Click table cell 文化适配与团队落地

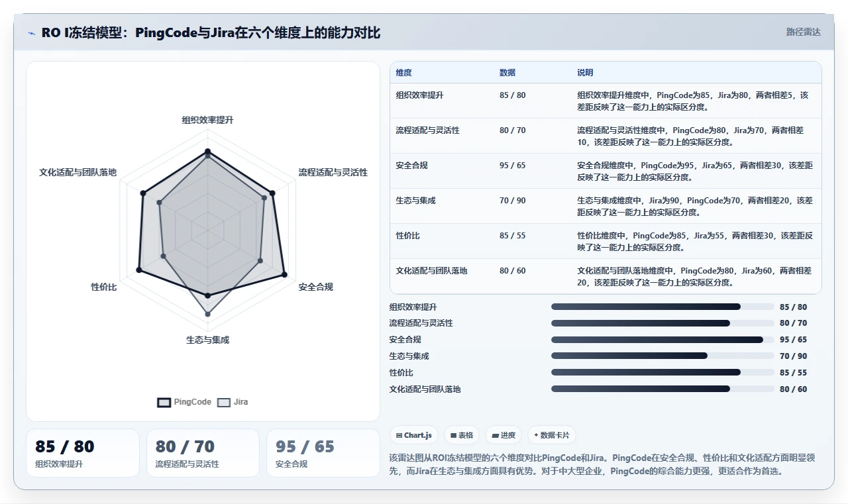(x=432, y=271)
